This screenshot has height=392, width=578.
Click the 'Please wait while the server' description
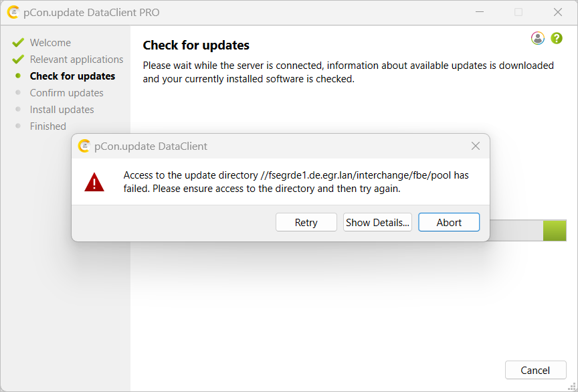coord(349,72)
